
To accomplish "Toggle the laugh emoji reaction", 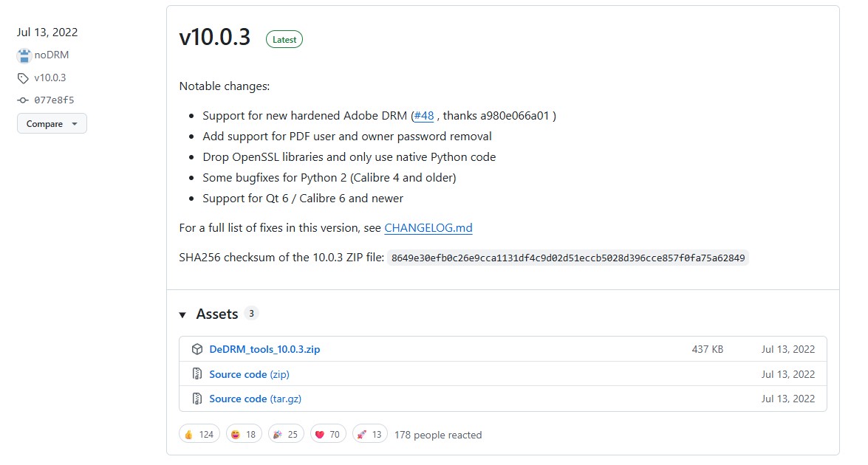I will (x=243, y=434).
